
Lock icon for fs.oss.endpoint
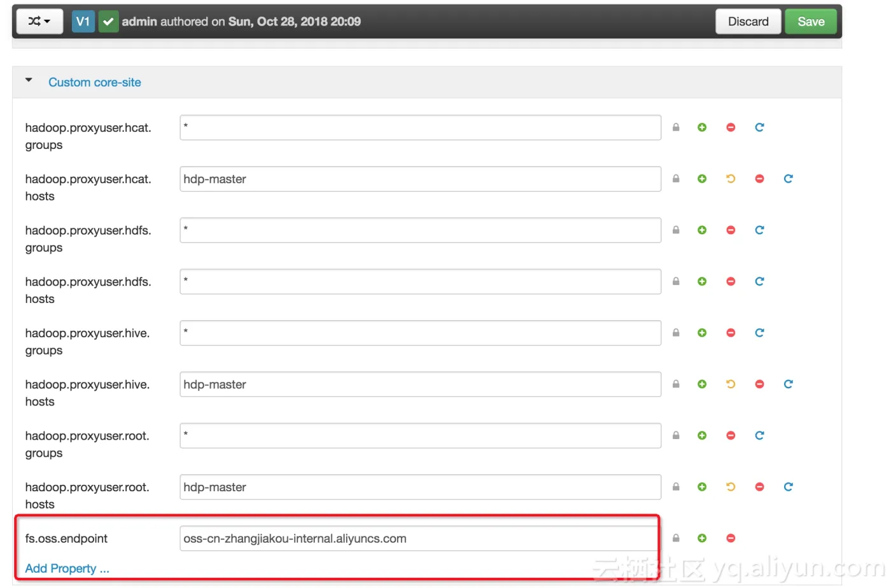[676, 538]
